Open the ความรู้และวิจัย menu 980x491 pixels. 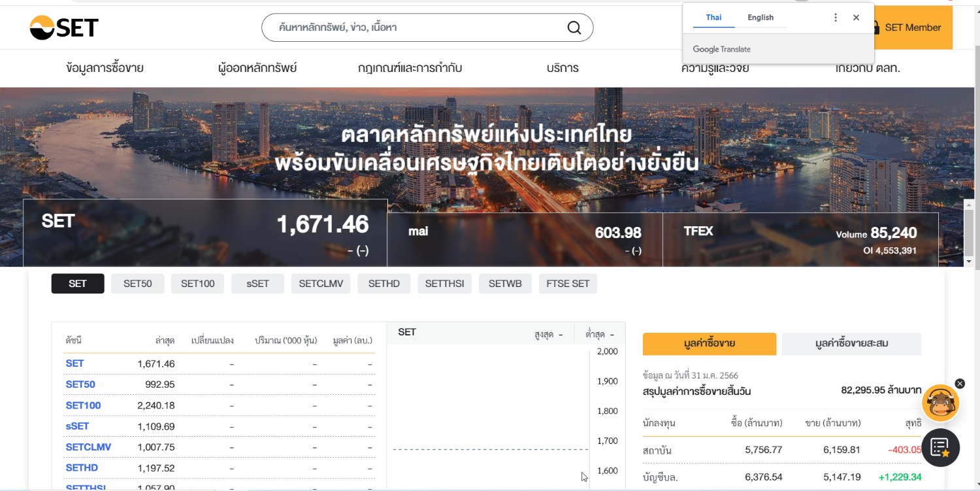715,68
